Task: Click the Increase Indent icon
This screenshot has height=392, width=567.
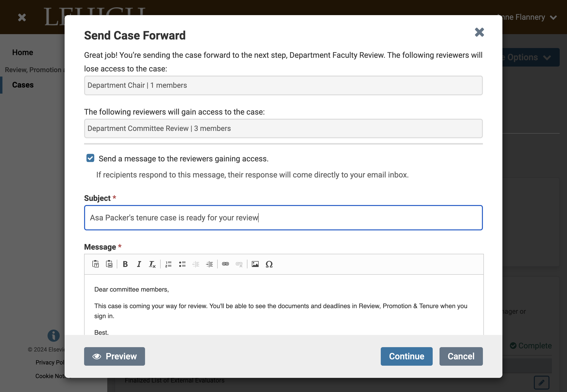Action: click(209, 264)
